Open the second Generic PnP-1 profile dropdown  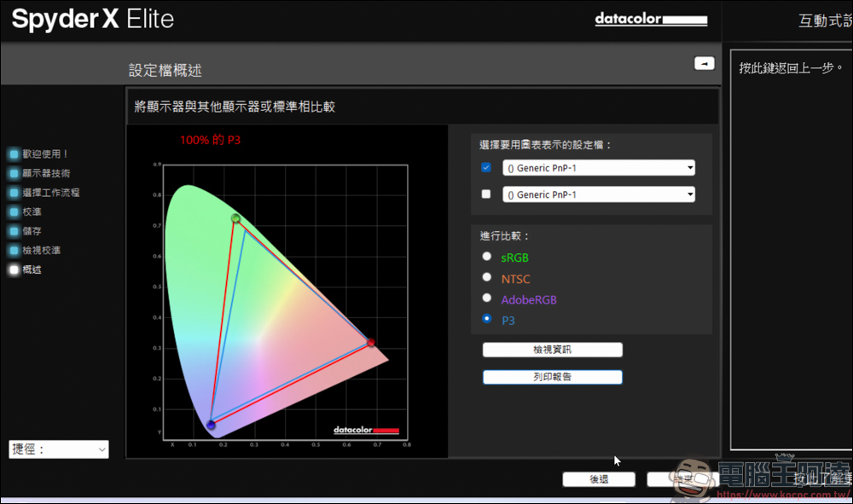click(x=599, y=194)
